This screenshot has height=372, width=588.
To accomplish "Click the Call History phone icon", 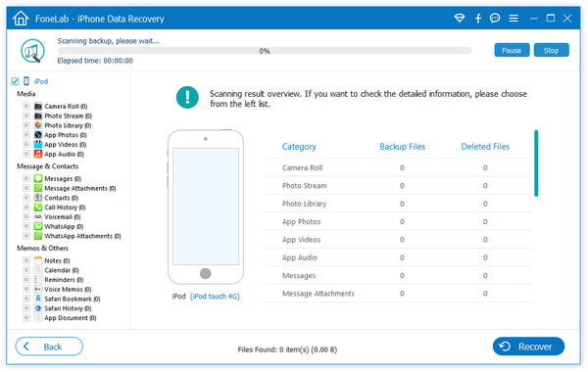I will point(38,208).
